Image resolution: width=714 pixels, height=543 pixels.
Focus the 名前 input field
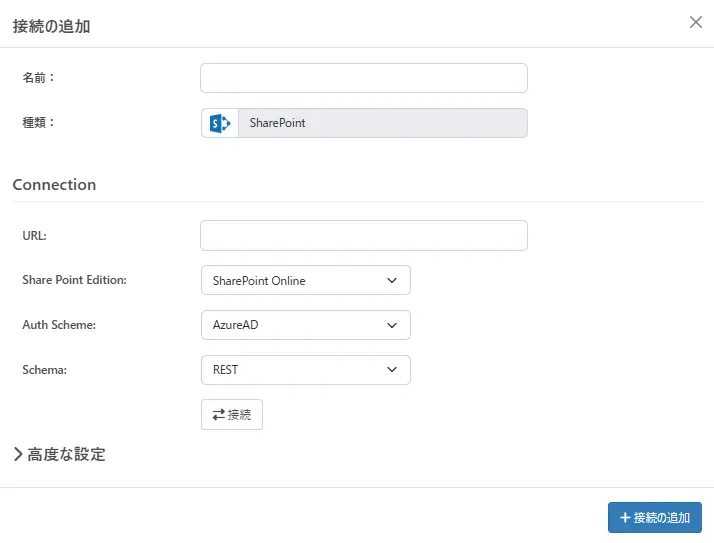[363, 78]
